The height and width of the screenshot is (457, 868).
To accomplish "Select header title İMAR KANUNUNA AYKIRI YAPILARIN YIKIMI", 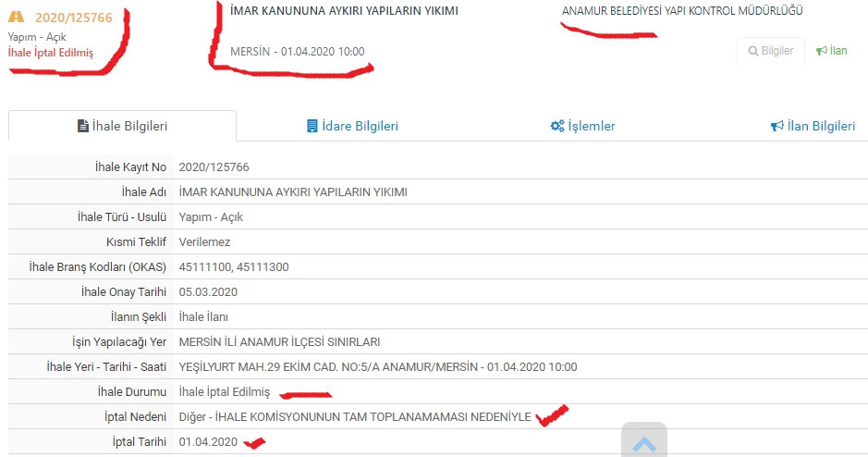I will click(x=344, y=10).
